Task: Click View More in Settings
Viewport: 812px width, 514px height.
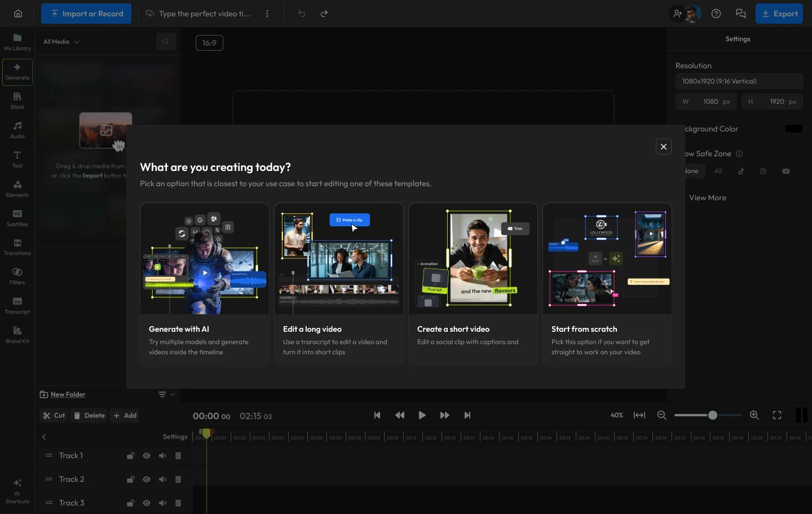Action: [708, 197]
